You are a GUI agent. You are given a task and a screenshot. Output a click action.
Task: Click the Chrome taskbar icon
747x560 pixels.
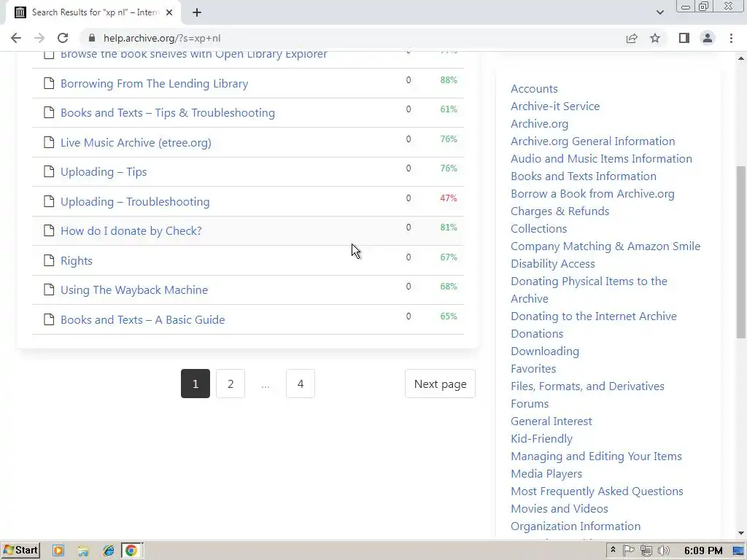pyautogui.click(x=131, y=551)
